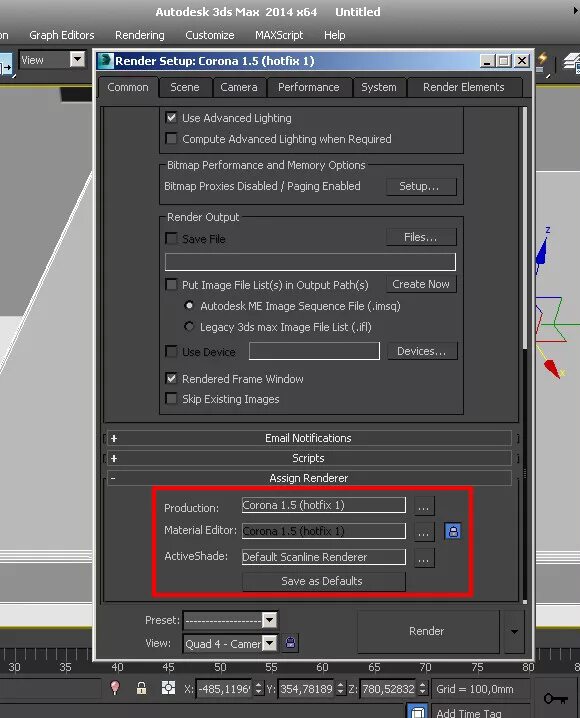
Task: Collapse the Assign Renderer rollout
Action: [x=309, y=478]
